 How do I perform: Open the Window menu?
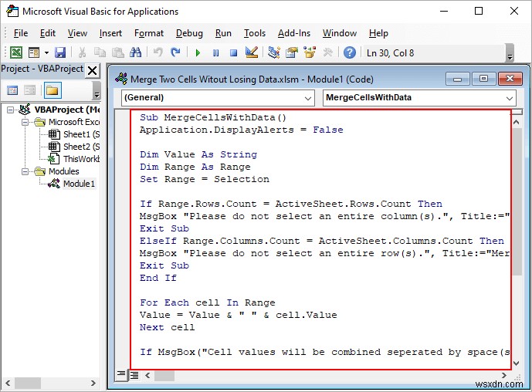[x=340, y=33]
